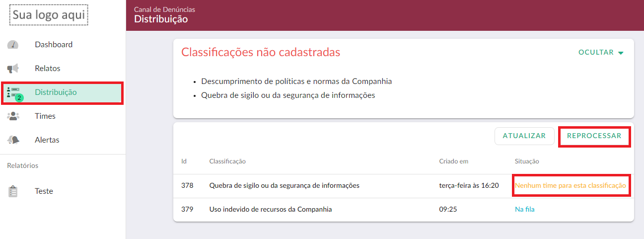Click the Distribuição icon with badge
Image resolution: width=644 pixels, height=239 pixels.
tap(14, 93)
